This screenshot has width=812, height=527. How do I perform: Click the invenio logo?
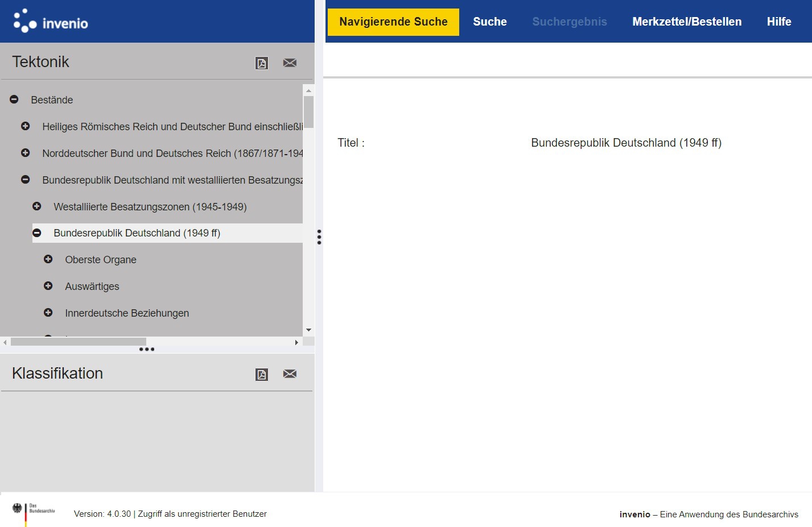pos(51,22)
